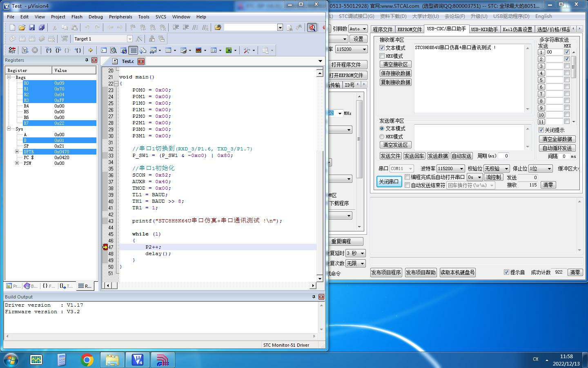Open a file with the folder icon
The image size is (588, 368).
(x=22, y=27)
